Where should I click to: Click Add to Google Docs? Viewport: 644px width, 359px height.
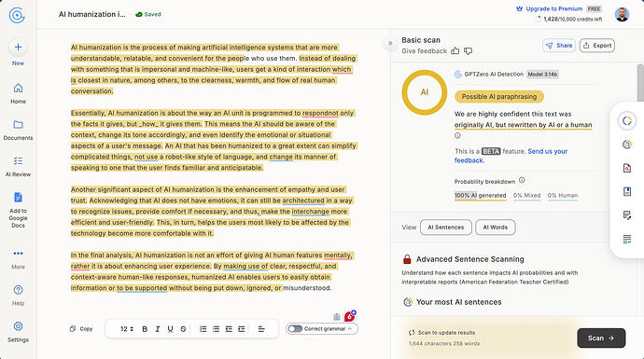click(x=18, y=210)
